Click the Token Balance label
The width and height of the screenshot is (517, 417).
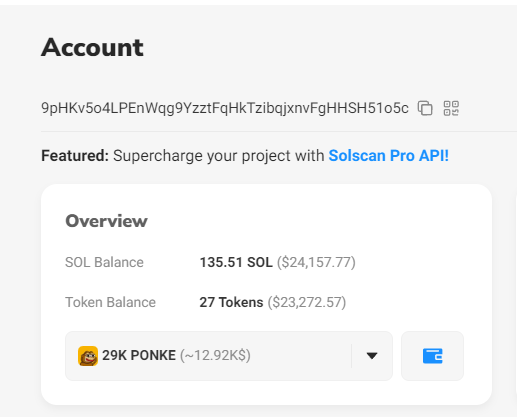(x=110, y=302)
